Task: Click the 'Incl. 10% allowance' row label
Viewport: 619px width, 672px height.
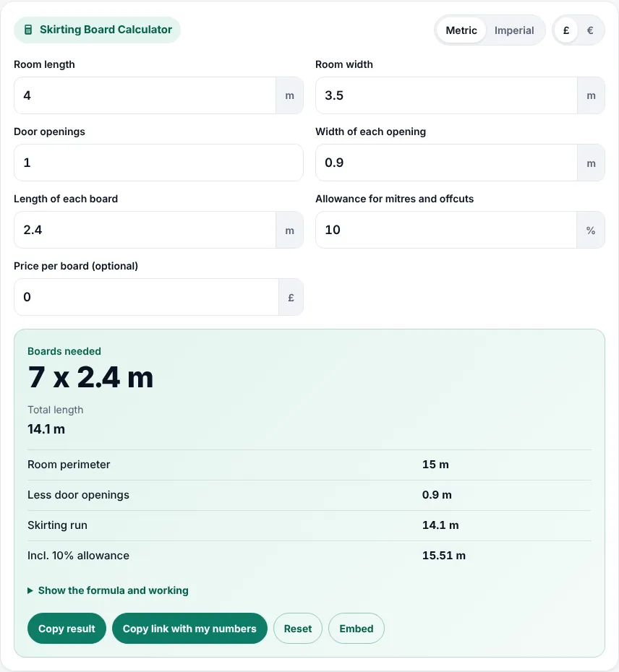Action: click(78, 556)
